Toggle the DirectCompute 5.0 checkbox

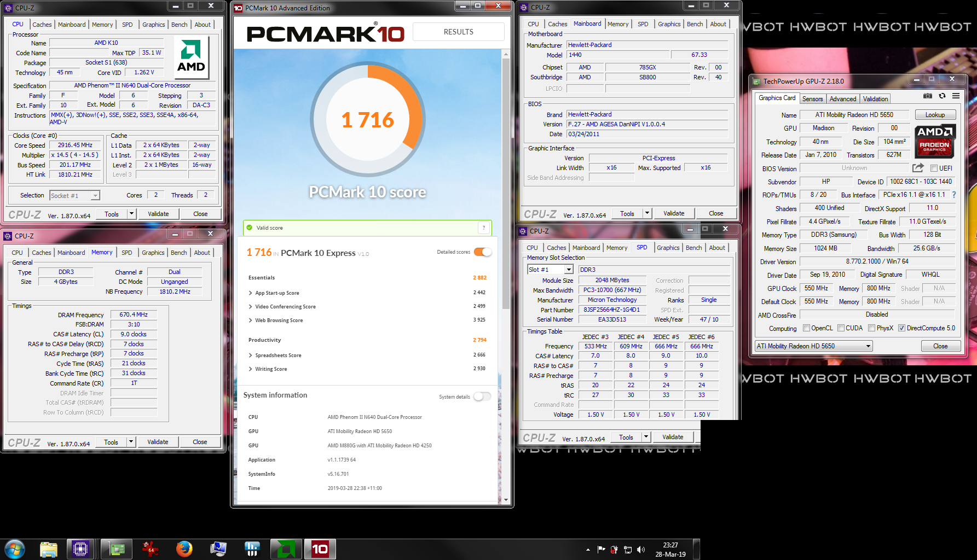tap(901, 328)
